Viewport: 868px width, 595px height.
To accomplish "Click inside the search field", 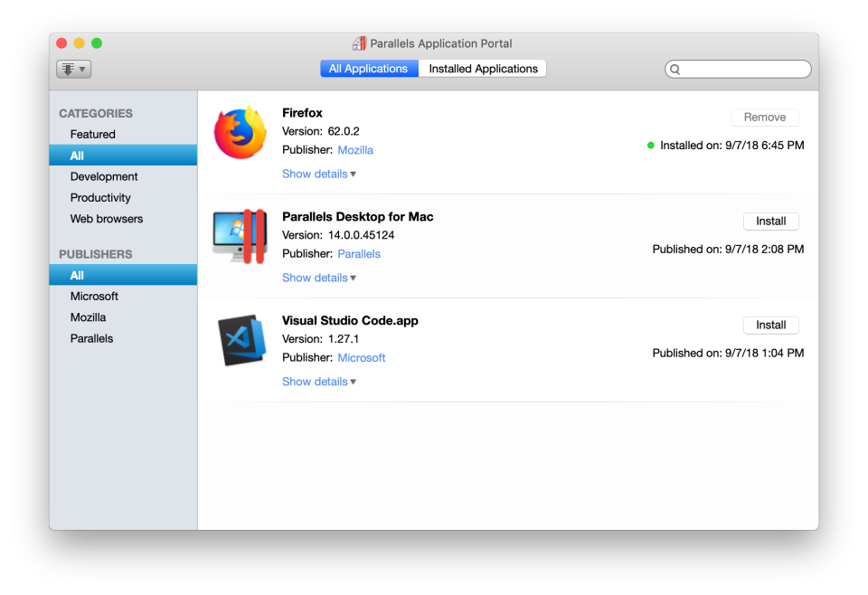I will click(x=737, y=69).
